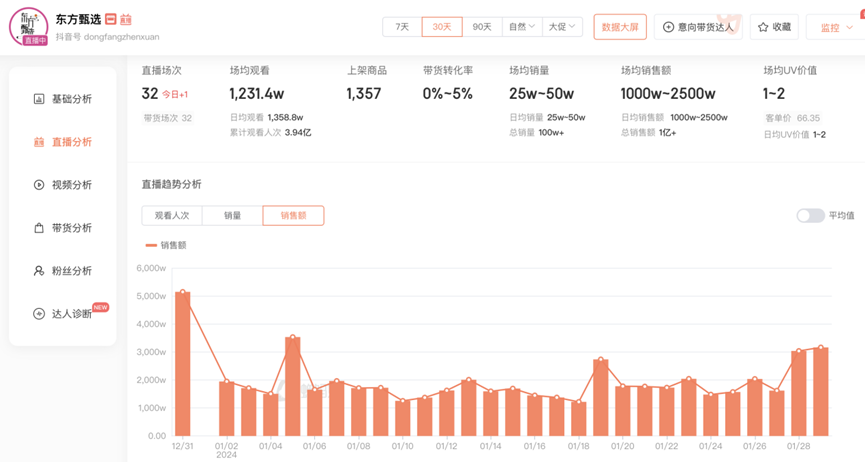The width and height of the screenshot is (865, 462).
Task: Click the 意向带货达人 button
Action: tap(698, 27)
